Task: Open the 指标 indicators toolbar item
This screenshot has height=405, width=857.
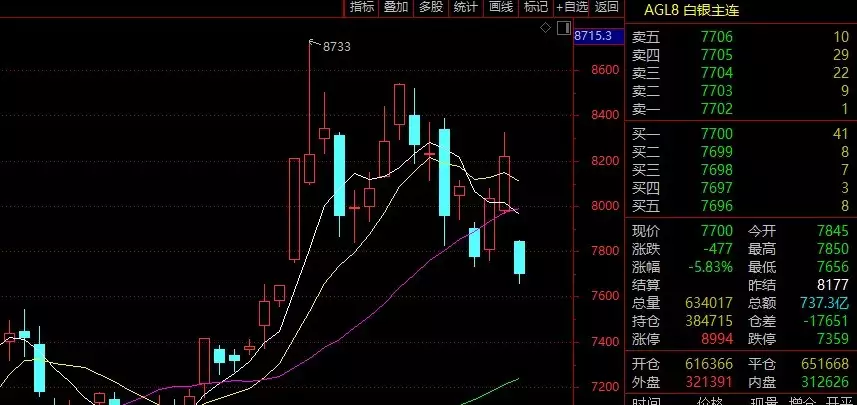Action: coord(362,7)
